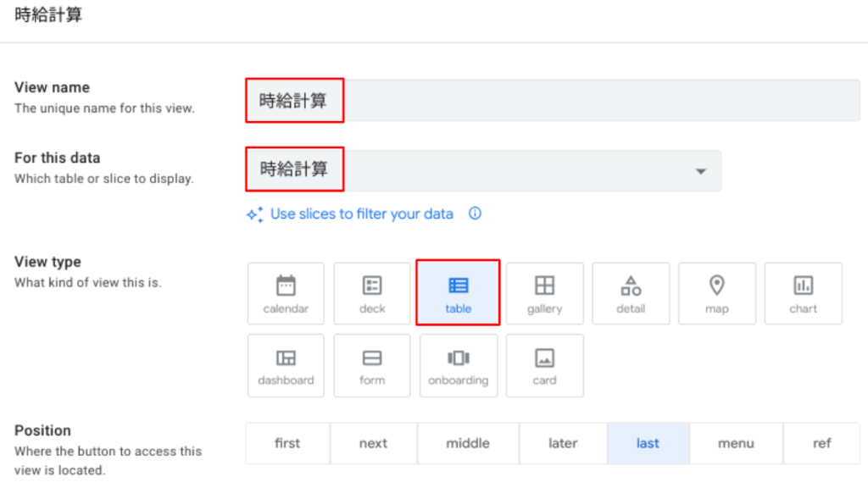Click the sparkle icon before slices link
Image resolution: width=868 pixels, height=488 pixels.
click(x=254, y=214)
